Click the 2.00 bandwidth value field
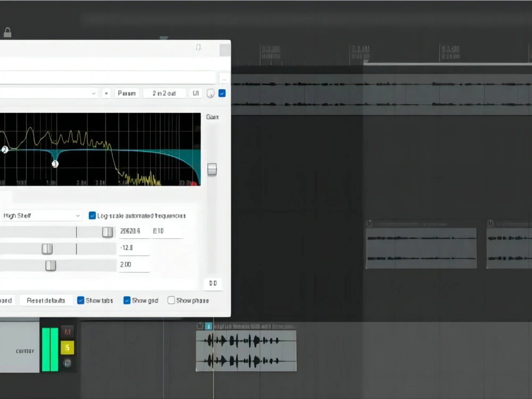Viewport: 532px width, 399px height. (134, 264)
